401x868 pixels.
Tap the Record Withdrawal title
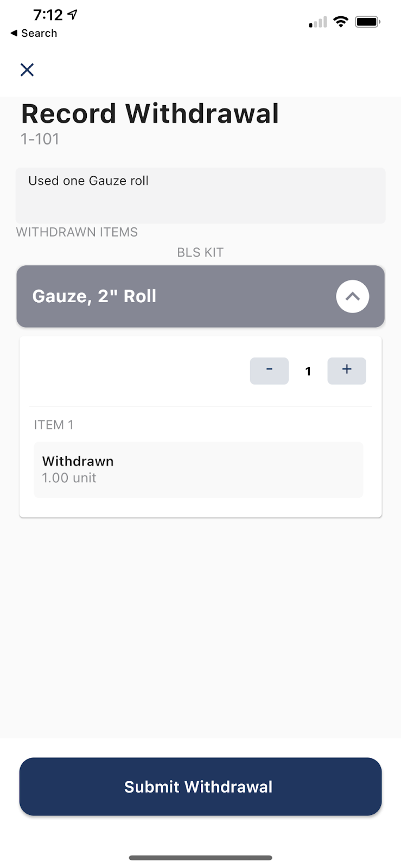pyautogui.click(x=150, y=114)
